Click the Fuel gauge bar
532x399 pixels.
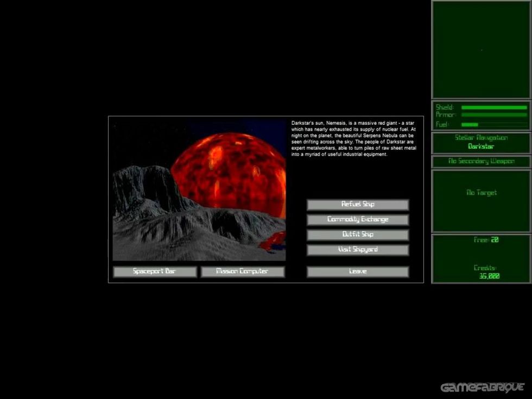pos(494,124)
